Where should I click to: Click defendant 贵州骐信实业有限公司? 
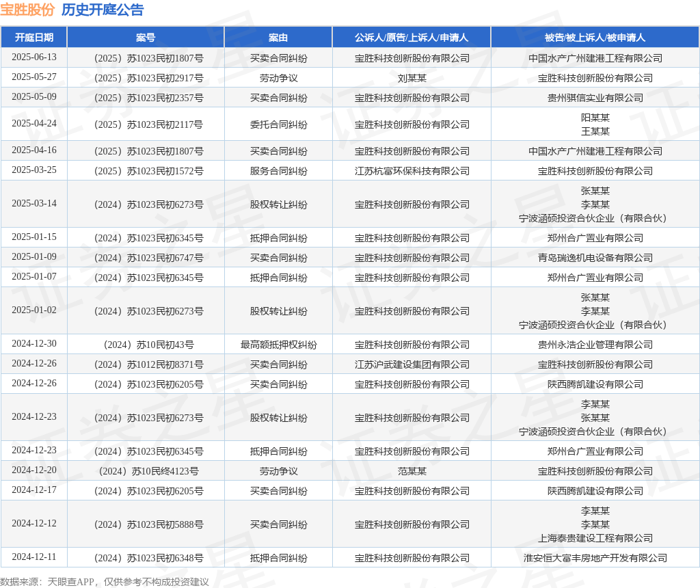point(595,98)
